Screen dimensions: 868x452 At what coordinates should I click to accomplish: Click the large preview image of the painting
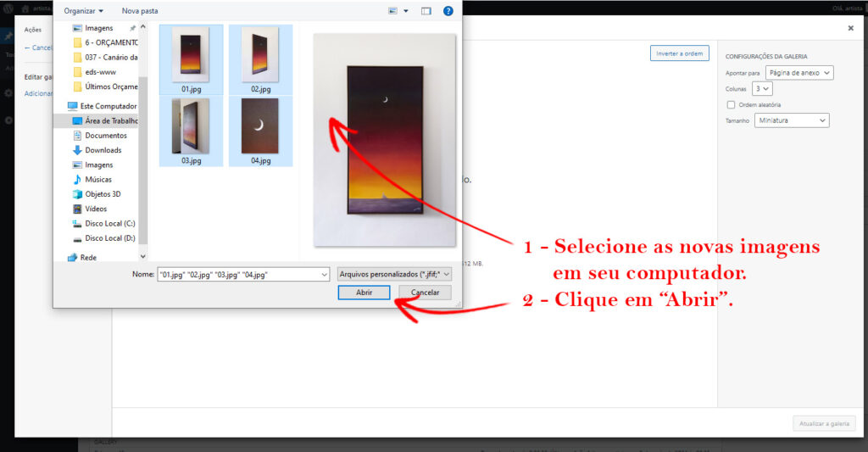click(385, 140)
